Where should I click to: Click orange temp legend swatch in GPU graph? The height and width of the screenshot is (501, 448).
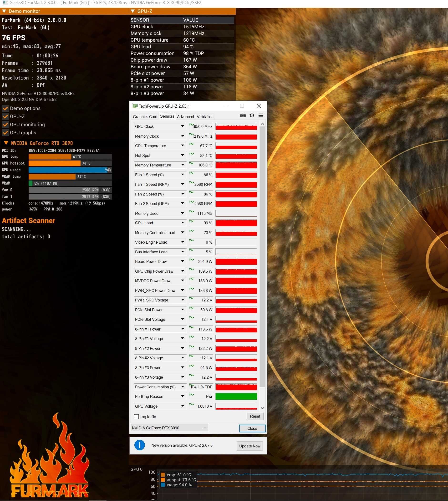click(x=163, y=475)
